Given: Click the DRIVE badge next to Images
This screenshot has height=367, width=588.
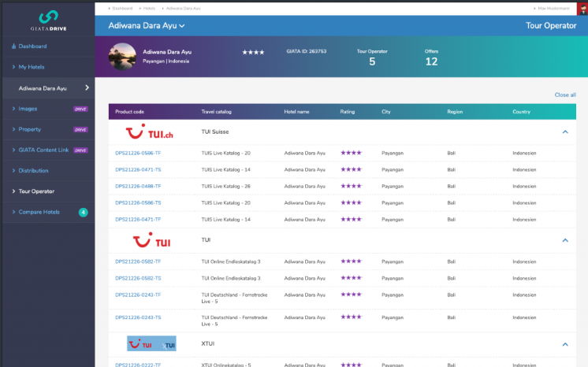Looking at the screenshot, I should tap(80, 109).
